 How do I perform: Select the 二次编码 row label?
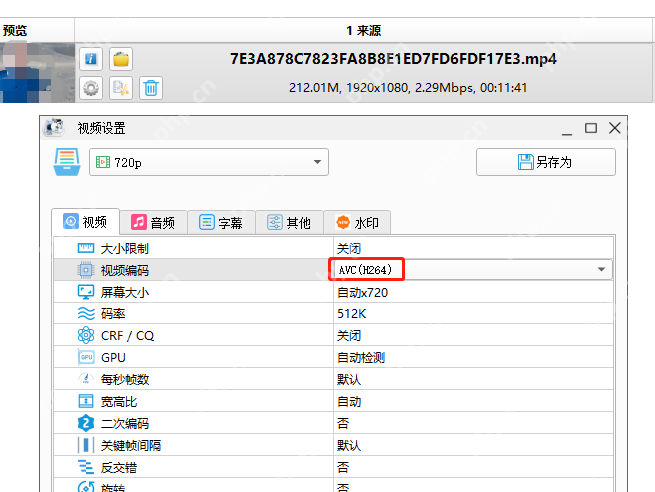point(124,423)
